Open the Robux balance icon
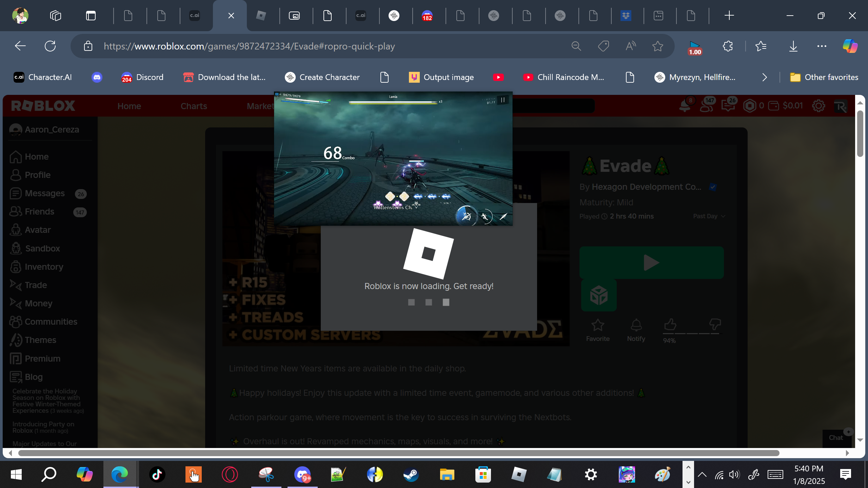The image size is (868, 488). 750,106
